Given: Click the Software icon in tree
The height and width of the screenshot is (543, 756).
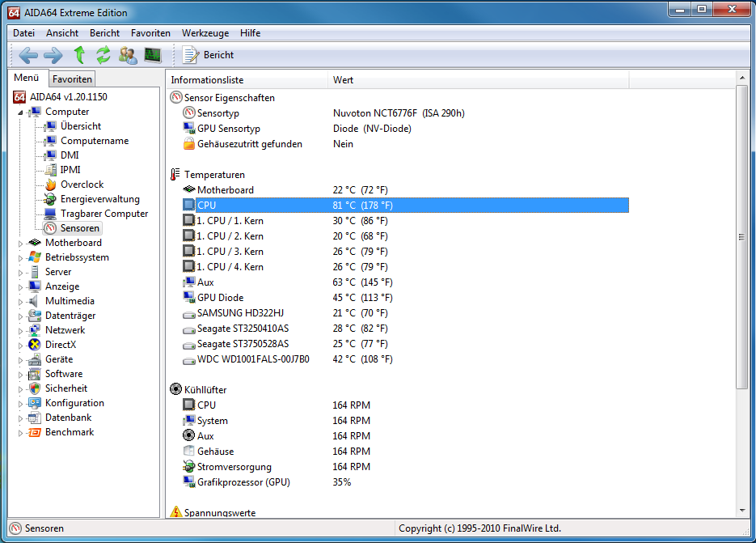Looking at the screenshot, I should pos(35,374).
